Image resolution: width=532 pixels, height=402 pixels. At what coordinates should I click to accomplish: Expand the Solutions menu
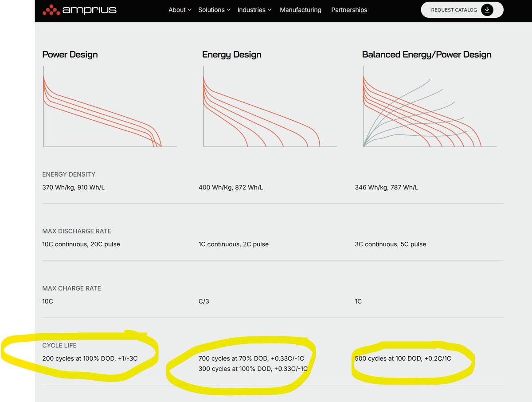pyautogui.click(x=214, y=10)
